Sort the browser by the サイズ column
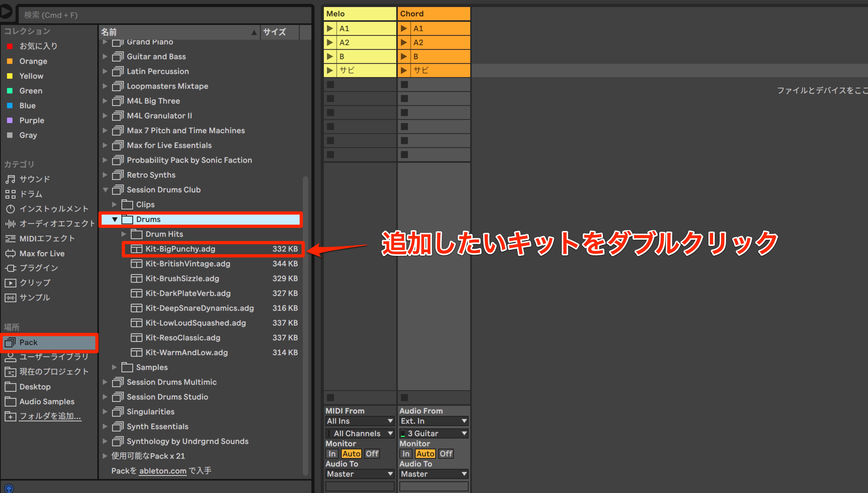 tap(274, 32)
